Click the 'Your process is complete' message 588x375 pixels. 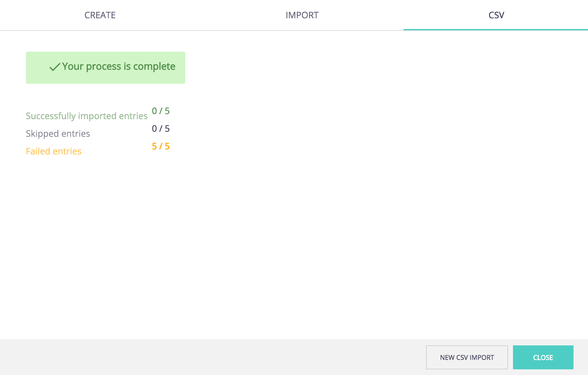point(118,66)
